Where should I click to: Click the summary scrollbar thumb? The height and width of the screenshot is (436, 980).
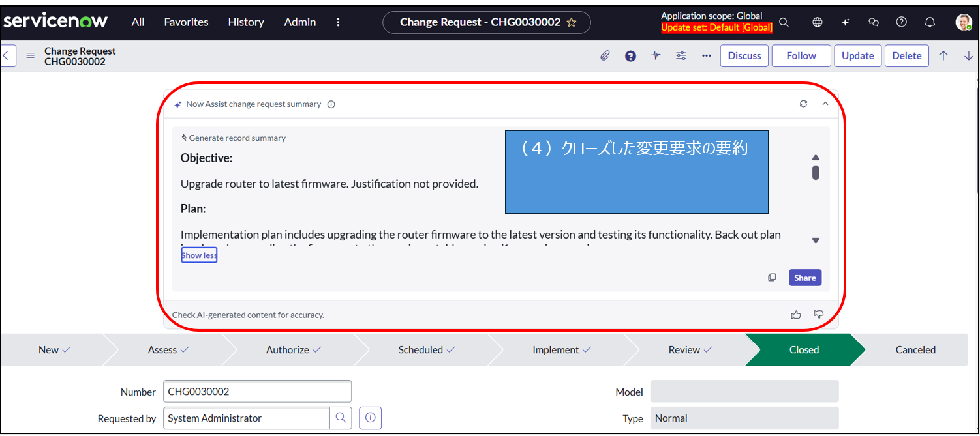[x=816, y=173]
